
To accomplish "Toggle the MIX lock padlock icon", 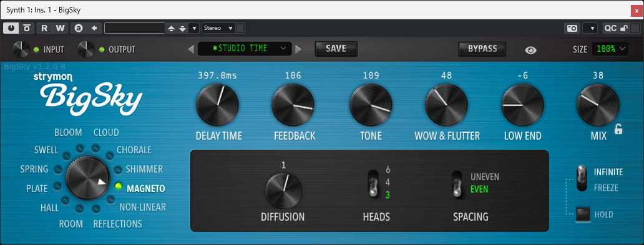I will pyautogui.click(x=618, y=130).
